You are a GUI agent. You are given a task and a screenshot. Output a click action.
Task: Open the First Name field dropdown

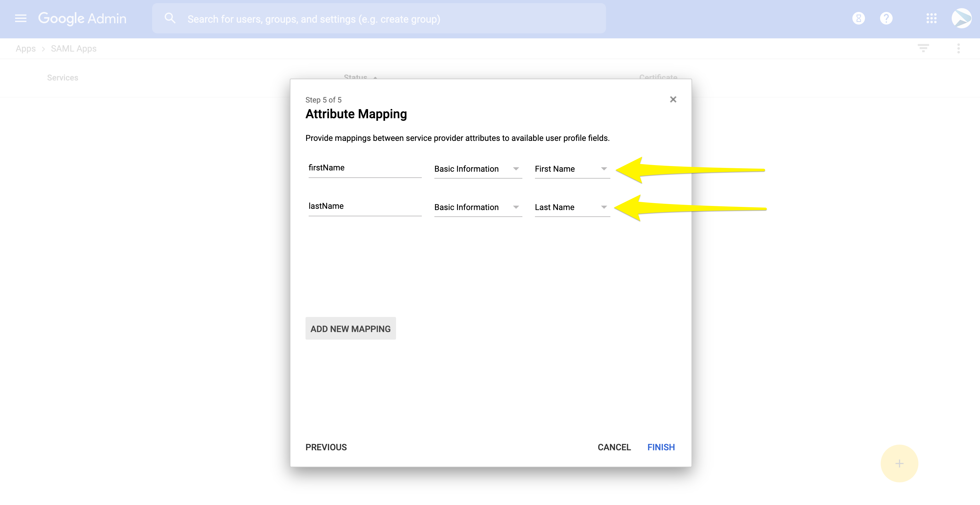click(572, 169)
